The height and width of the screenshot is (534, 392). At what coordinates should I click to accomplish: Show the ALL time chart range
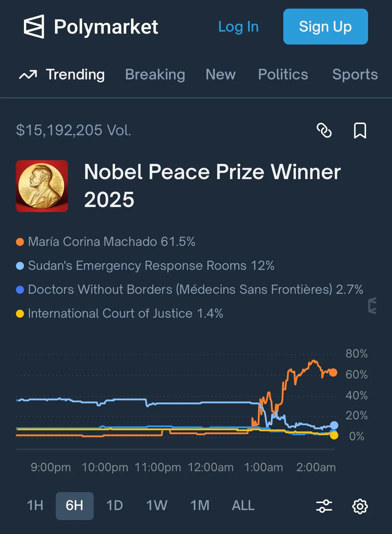click(243, 505)
